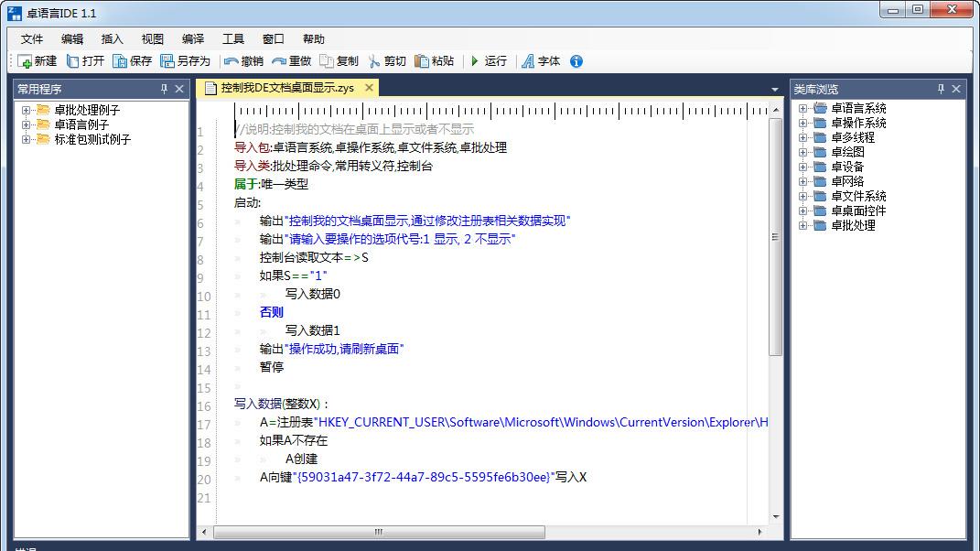Expand the 卓设备 library node
Viewport: 980px width, 551px height.
(802, 167)
